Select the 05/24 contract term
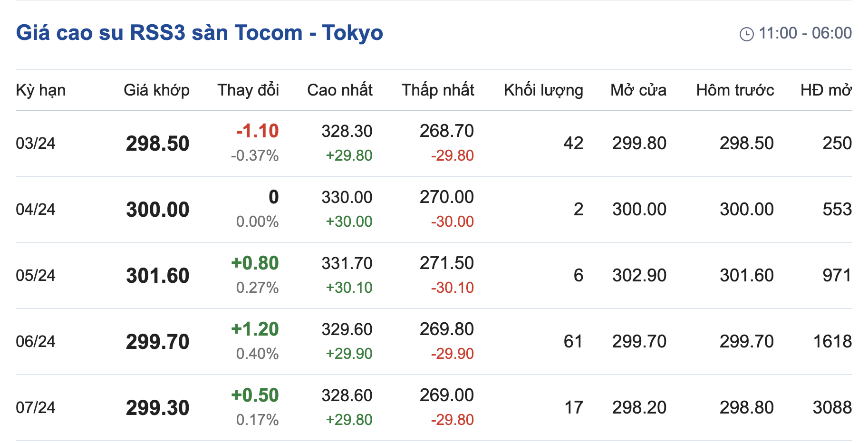This screenshot has width=868, height=443. click(36, 275)
